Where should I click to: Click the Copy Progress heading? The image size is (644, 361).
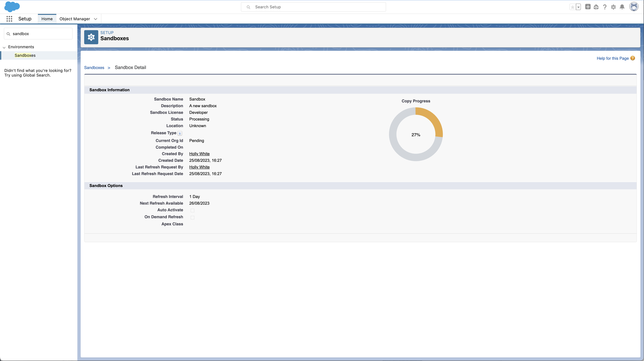tap(416, 101)
